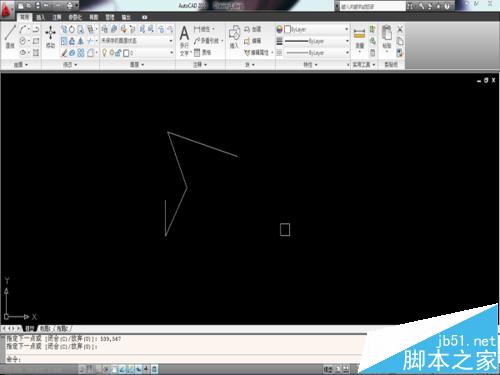Screen dimensions: 500x375
Task: Click the Copy Clip icon in the Clipboard panel
Action: pyautogui.click(x=400, y=41)
